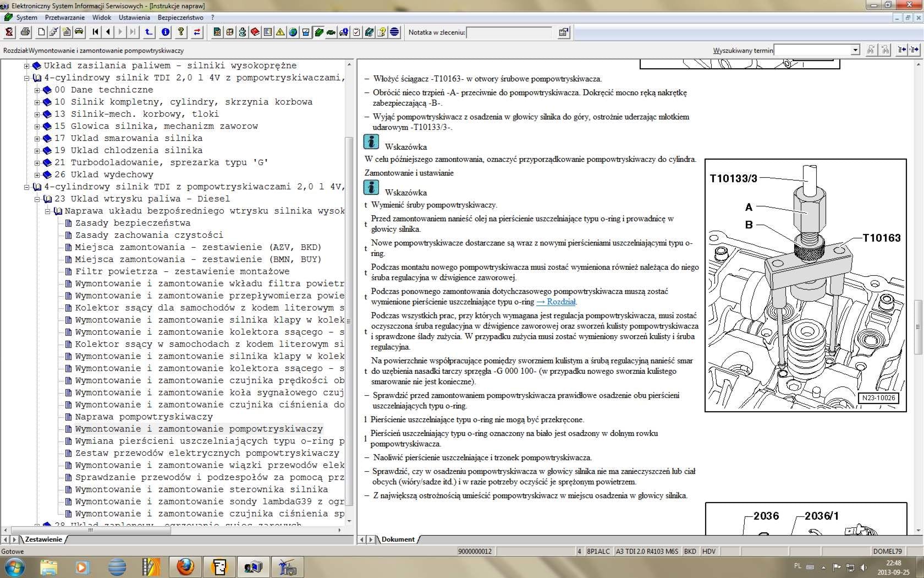Expand '00 Dane techniczne' node

point(37,90)
